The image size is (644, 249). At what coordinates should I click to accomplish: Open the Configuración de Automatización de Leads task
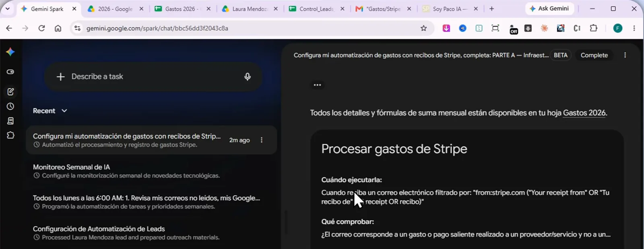click(151, 233)
